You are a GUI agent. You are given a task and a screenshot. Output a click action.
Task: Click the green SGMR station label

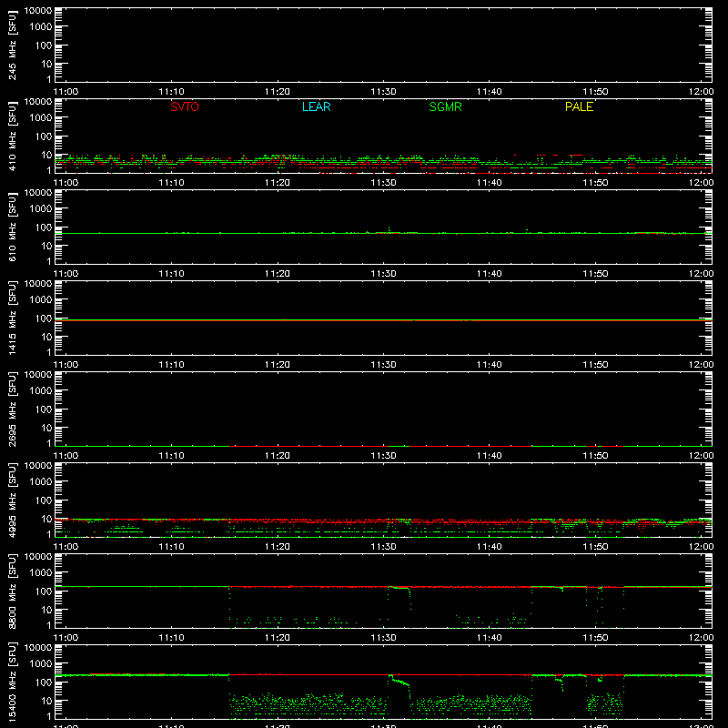coord(445,106)
